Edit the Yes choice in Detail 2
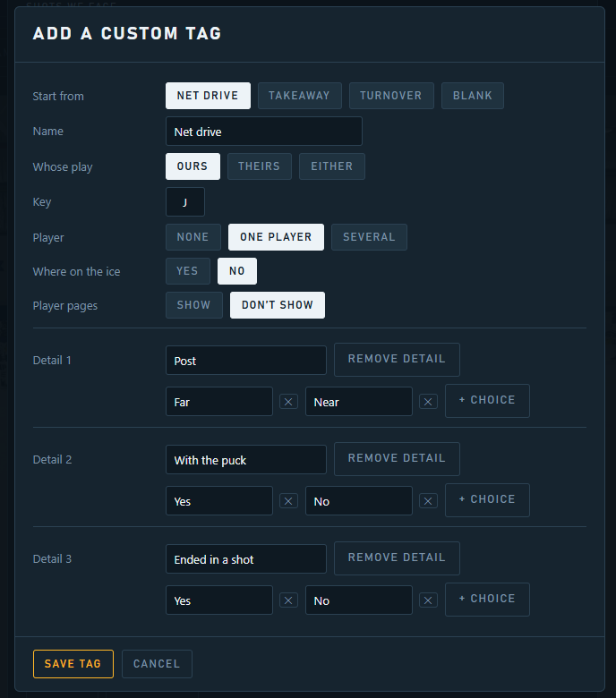Screen dimensions: 616x698 [219, 501]
